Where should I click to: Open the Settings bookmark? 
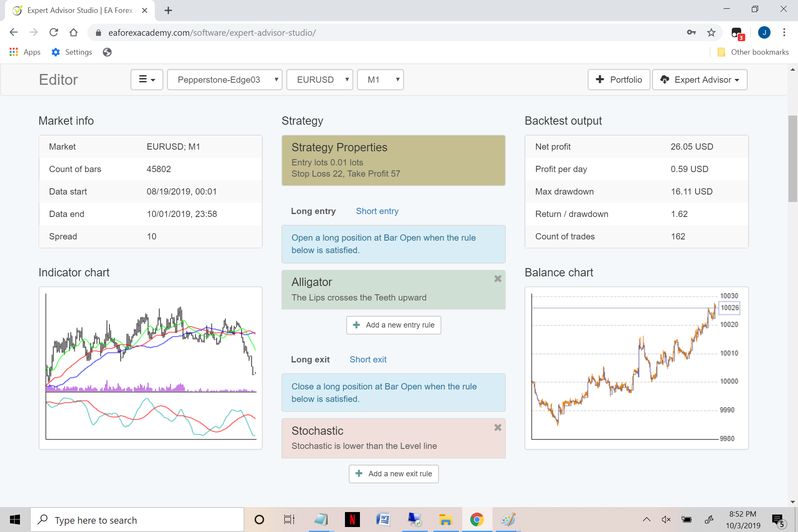[x=71, y=52]
